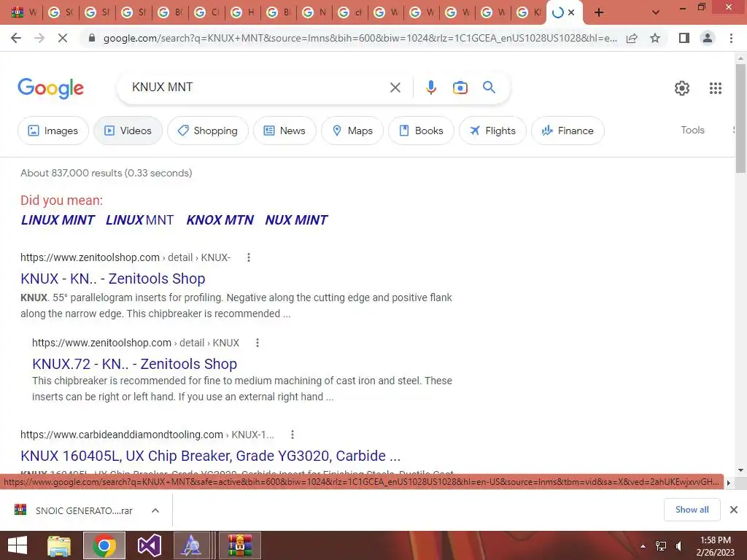Submit search with magnifier icon

tap(489, 87)
